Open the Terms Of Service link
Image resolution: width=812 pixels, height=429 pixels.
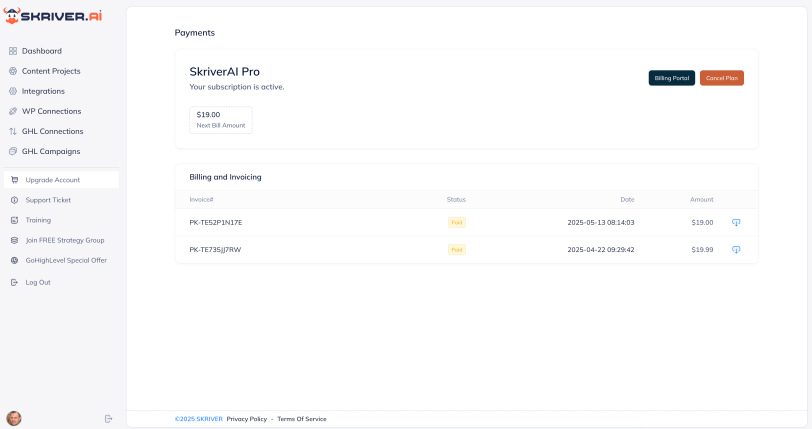click(x=301, y=419)
